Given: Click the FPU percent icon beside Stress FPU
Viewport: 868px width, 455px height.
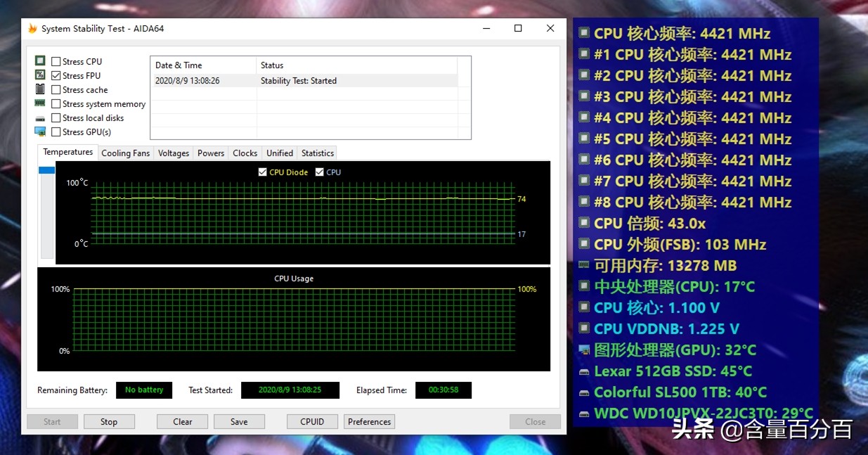Looking at the screenshot, I should [40, 75].
